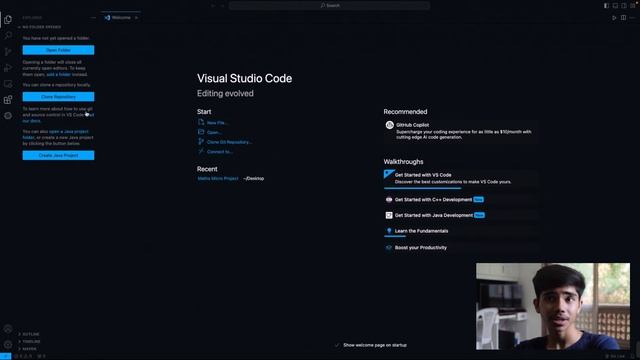This screenshot has height=360, width=640.
Task: Click the navigate back arrow in title bar
Action: (213, 6)
